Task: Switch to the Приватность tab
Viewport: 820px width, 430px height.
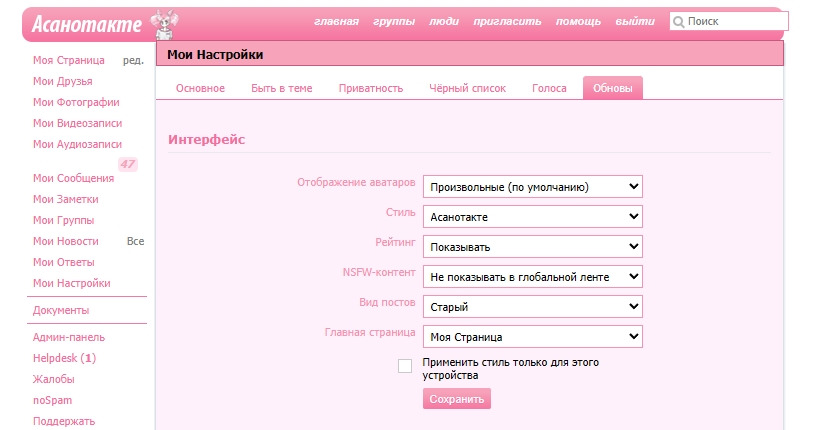Action: click(x=370, y=88)
